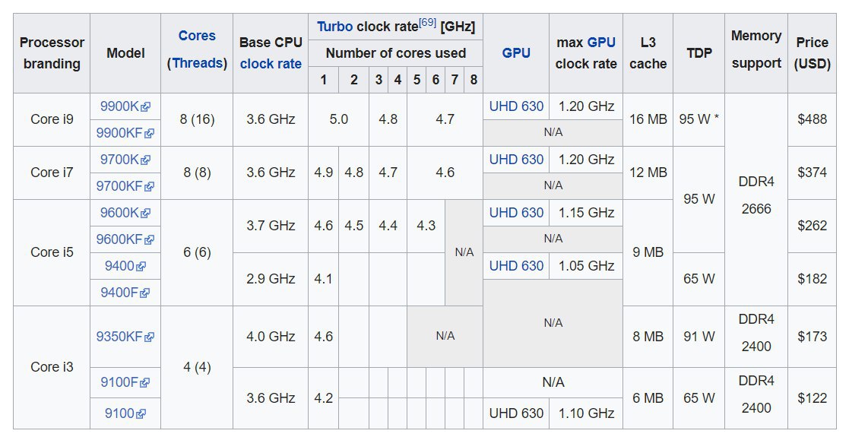Click external link icon beside 9700KF
The height and width of the screenshot is (437, 868).
150,187
